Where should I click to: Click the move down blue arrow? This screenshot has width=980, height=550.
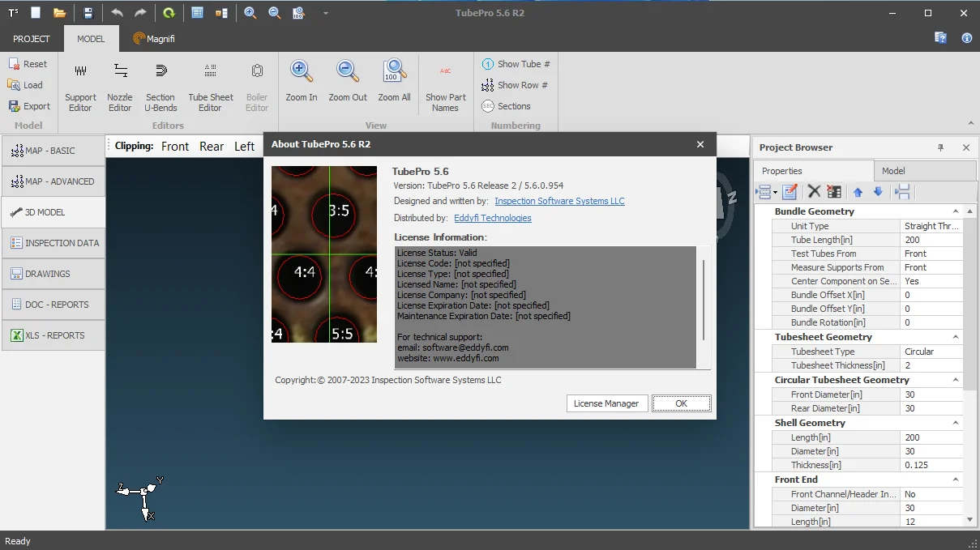click(x=878, y=192)
